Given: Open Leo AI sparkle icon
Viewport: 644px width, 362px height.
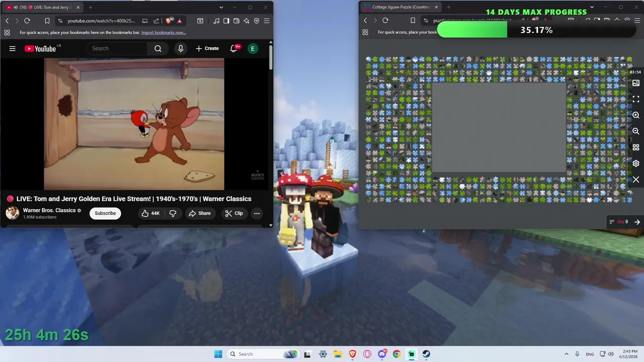Looking at the screenshot, I should [247, 21].
